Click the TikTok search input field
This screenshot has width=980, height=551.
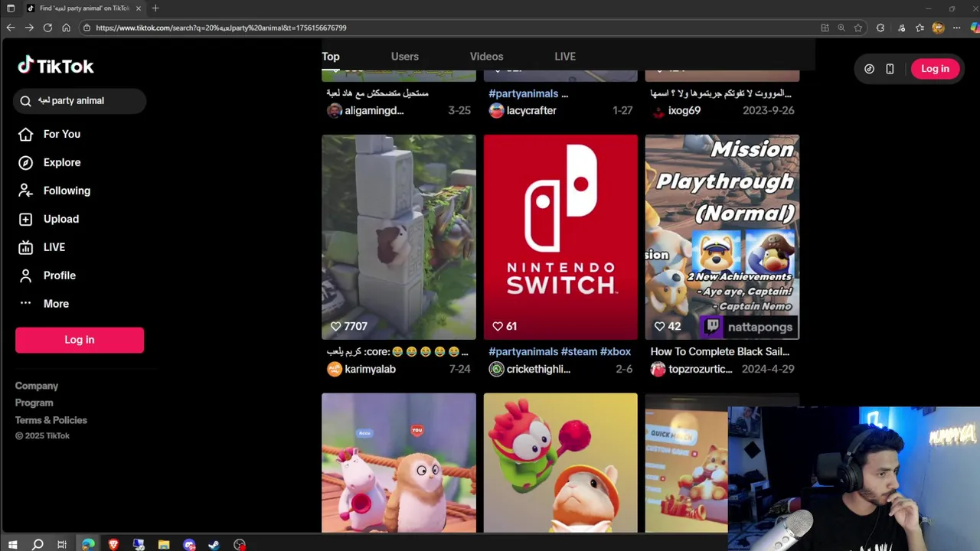pyautogui.click(x=80, y=101)
